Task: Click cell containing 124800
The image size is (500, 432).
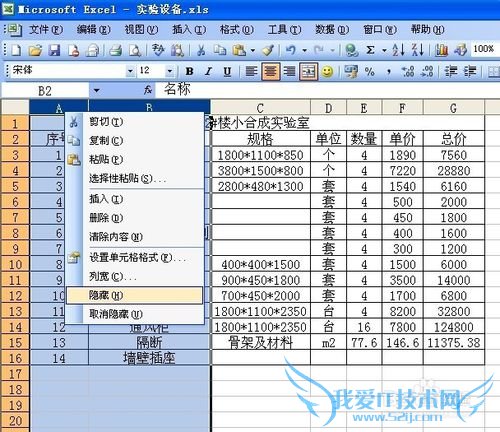Action: pyautogui.click(x=454, y=327)
